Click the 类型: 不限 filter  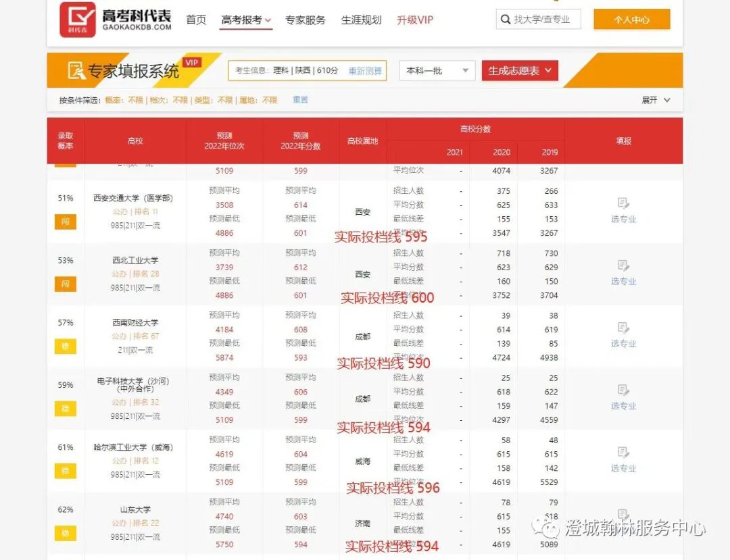[x=214, y=100]
